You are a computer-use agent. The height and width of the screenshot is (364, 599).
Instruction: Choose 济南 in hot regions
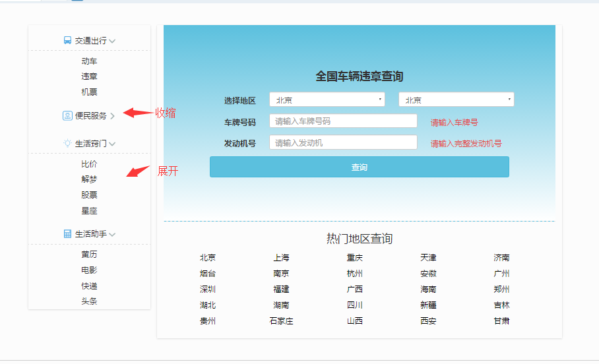pyautogui.click(x=501, y=258)
